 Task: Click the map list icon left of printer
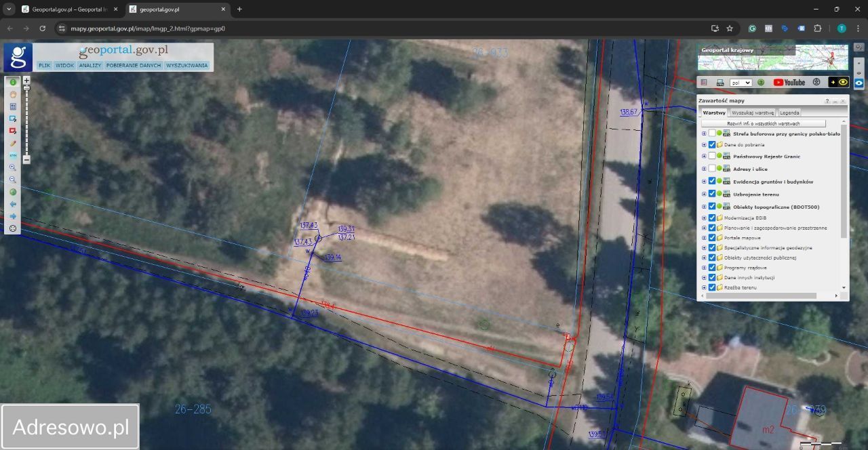pos(705,82)
